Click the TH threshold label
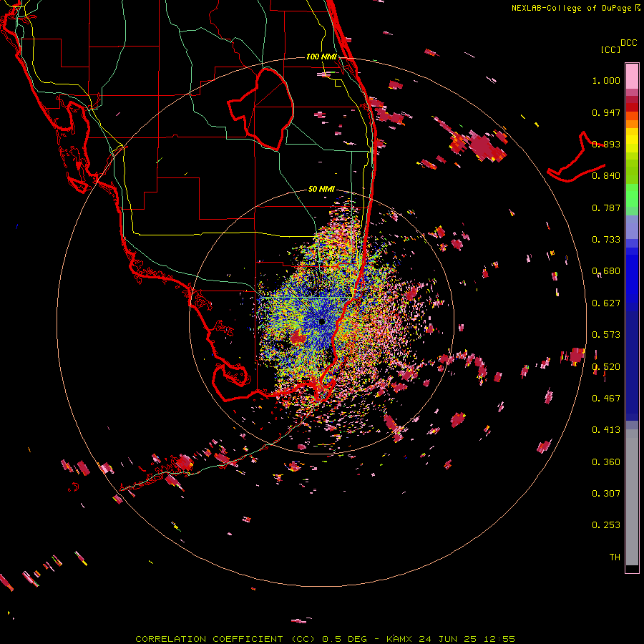The height and width of the screenshot is (644, 644). (615, 557)
